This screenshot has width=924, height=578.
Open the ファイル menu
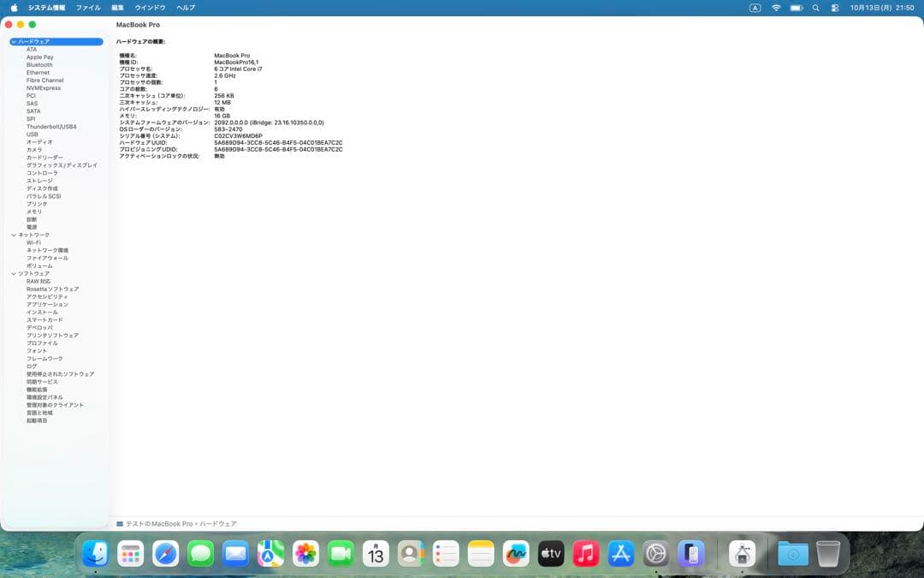point(88,8)
